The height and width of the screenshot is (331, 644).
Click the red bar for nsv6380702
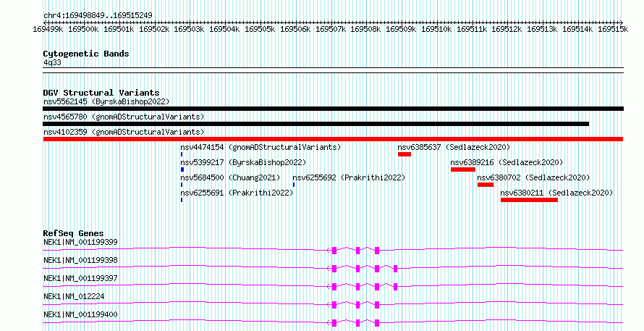(486, 185)
